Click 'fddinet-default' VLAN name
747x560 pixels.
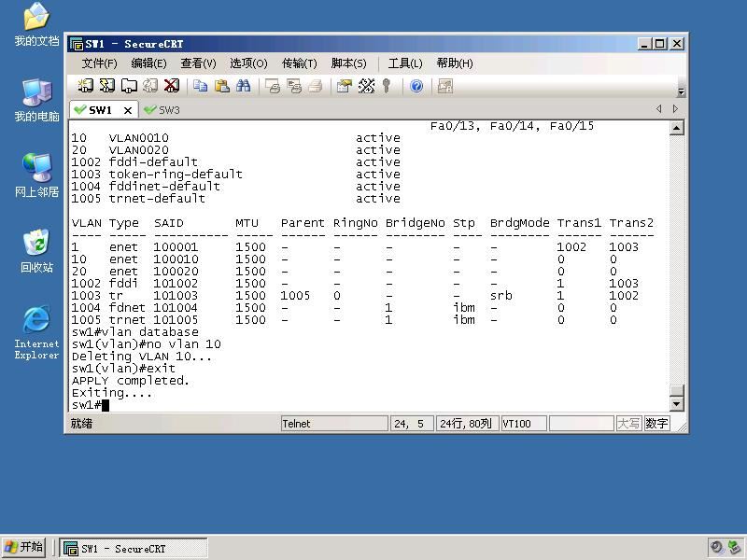(164, 186)
